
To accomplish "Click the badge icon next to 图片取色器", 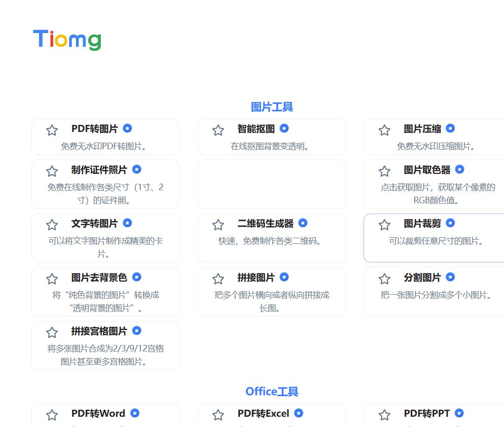I will coord(459,169).
